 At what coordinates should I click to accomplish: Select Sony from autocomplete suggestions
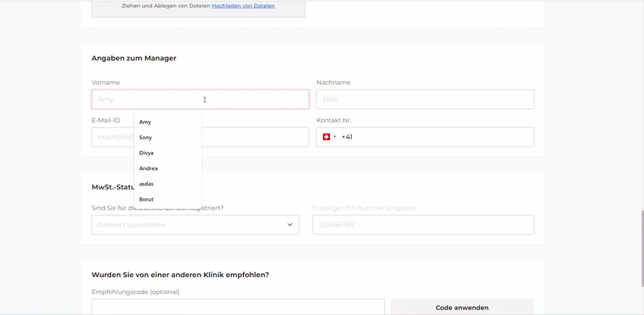tap(167, 137)
